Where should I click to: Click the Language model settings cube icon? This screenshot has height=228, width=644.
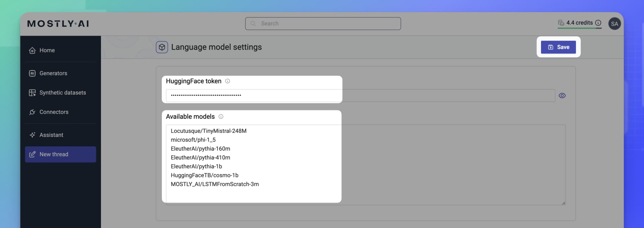click(162, 47)
